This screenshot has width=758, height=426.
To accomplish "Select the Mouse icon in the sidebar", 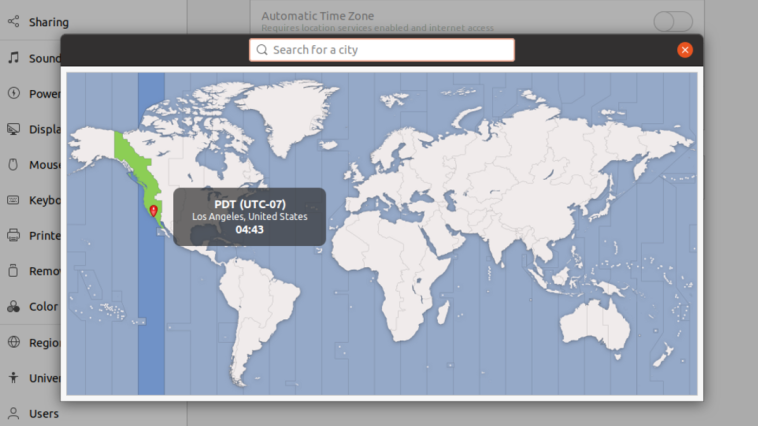I will pyautogui.click(x=14, y=165).
